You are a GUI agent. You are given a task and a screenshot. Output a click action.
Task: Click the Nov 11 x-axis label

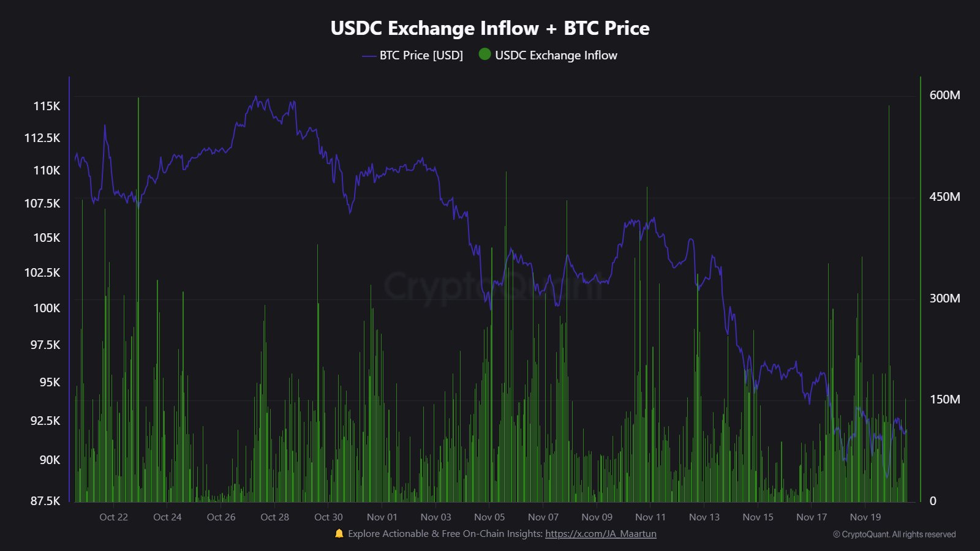point(650,517)
